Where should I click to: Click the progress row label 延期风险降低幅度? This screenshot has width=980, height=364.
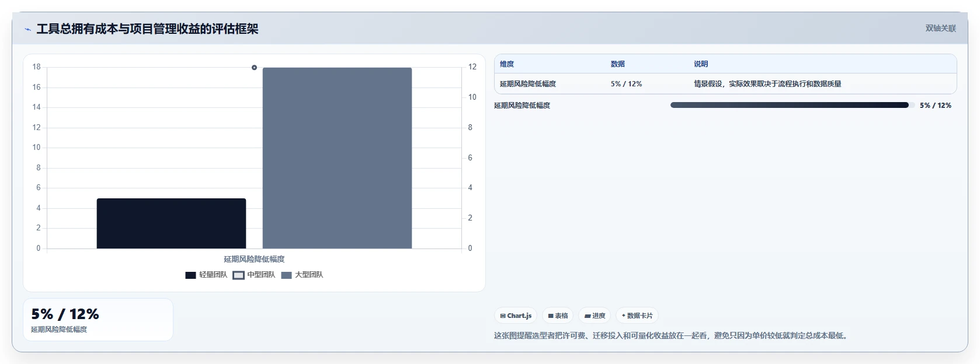coord(522,106)
